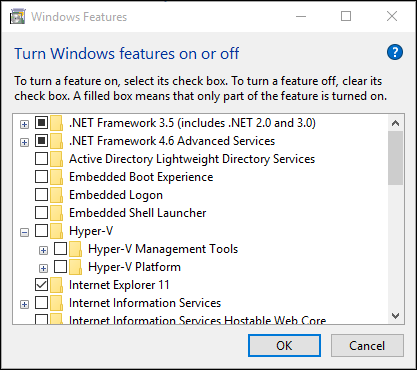Click the Windows Features title bar icon
The width and height of the screenshot is (417, 370).
pyautogui.click(x=18, y=16)
